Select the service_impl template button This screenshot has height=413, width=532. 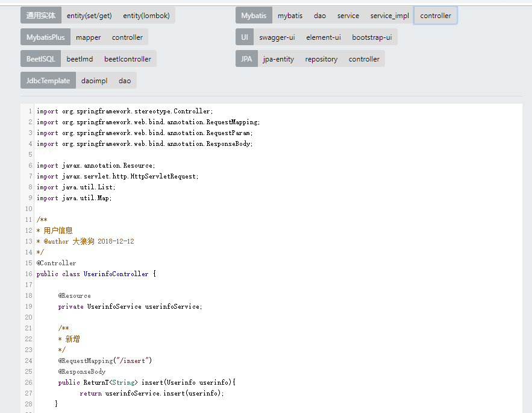point(389,16)
